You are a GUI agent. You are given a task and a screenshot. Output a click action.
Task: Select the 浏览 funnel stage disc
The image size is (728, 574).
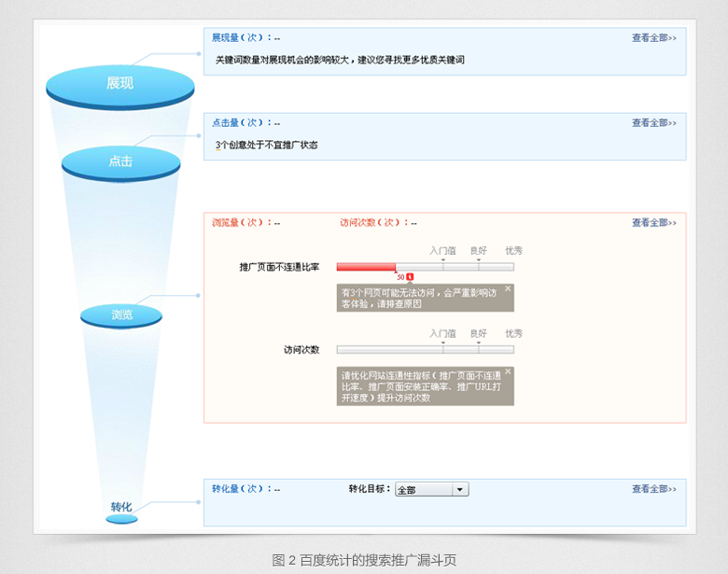click(x=121, y=315)
